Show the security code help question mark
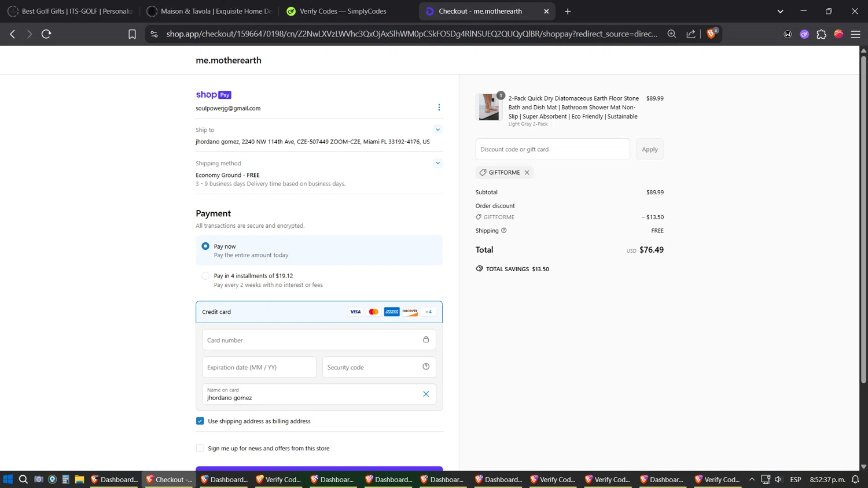The height and width of the screenshot is (488, 868). click(x=426, y=367)
